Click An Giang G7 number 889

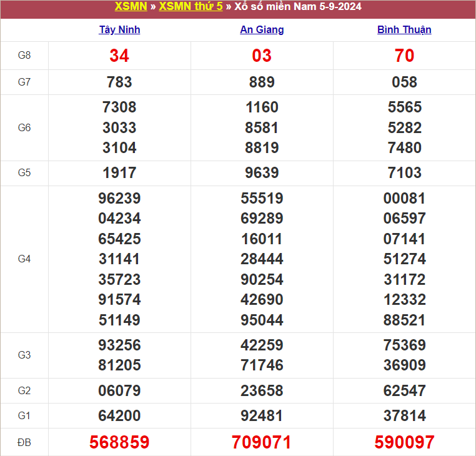tap(262, 82)
